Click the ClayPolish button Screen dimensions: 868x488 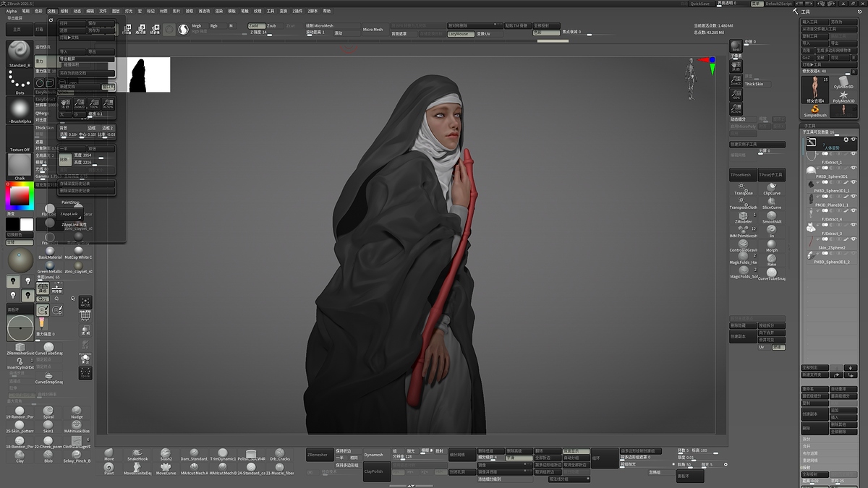coord(375,471)
